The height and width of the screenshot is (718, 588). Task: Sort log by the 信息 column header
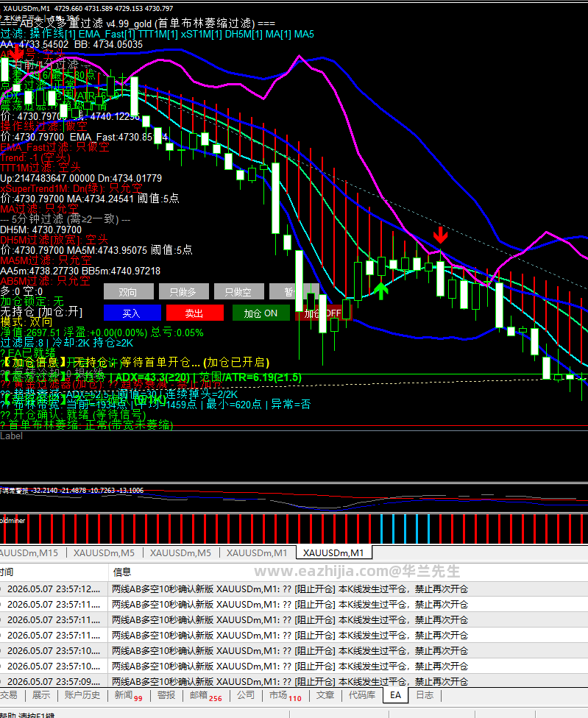click(122, 572)
